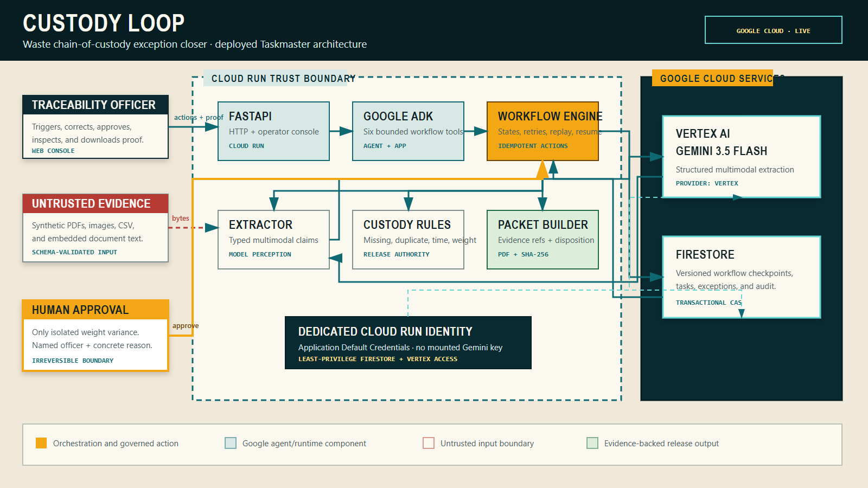868x488 pixels.
Task: Click the MODEL PERCEPTION tag
Action: (260, 254)
